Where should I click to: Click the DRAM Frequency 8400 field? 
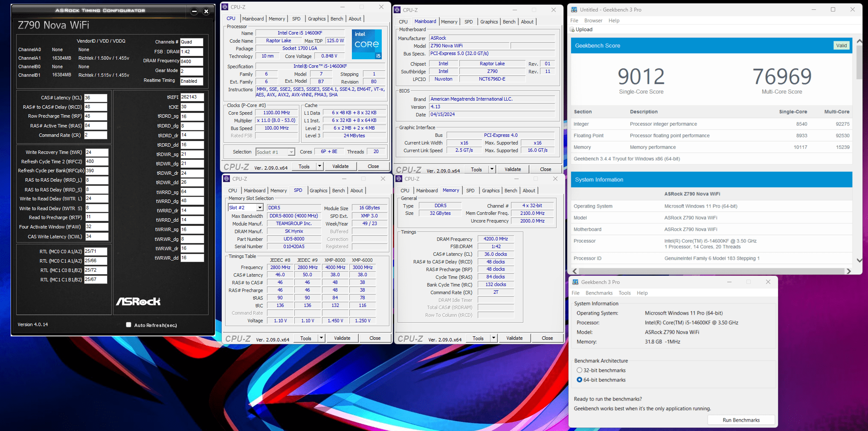pyautogui.click(x=192, y=61)
